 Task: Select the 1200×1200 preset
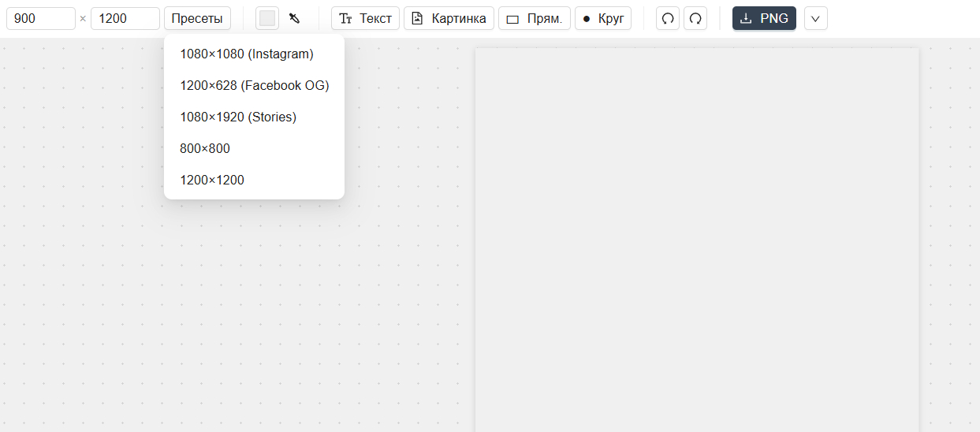coord(254,180)
